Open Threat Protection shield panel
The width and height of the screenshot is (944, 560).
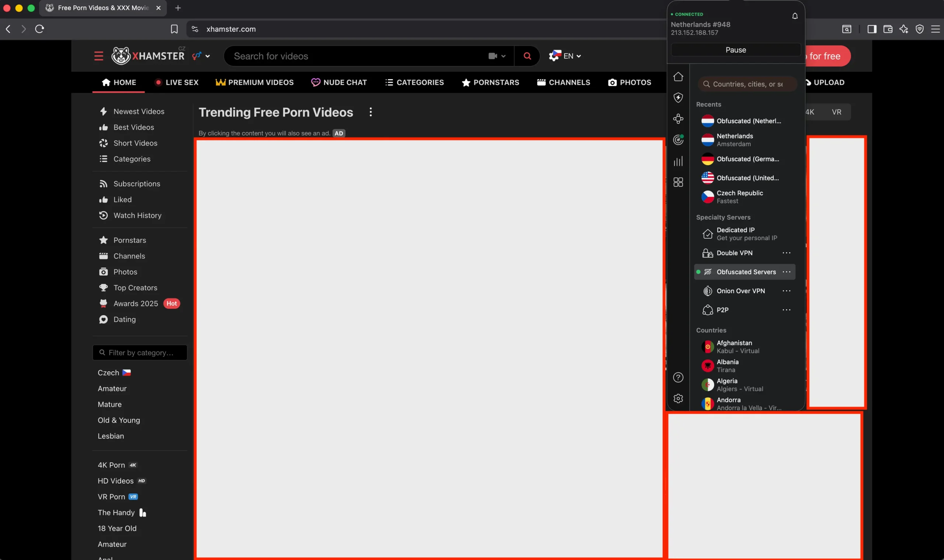678,97
